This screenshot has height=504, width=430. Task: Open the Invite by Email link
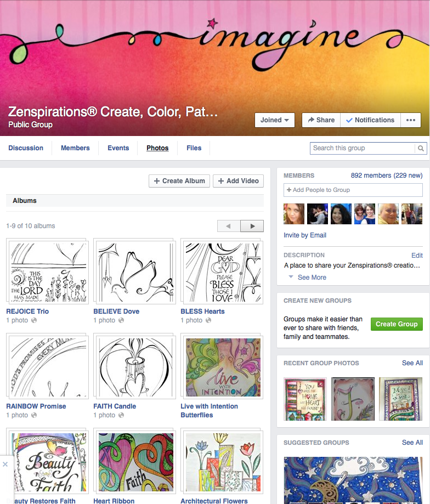304,235
